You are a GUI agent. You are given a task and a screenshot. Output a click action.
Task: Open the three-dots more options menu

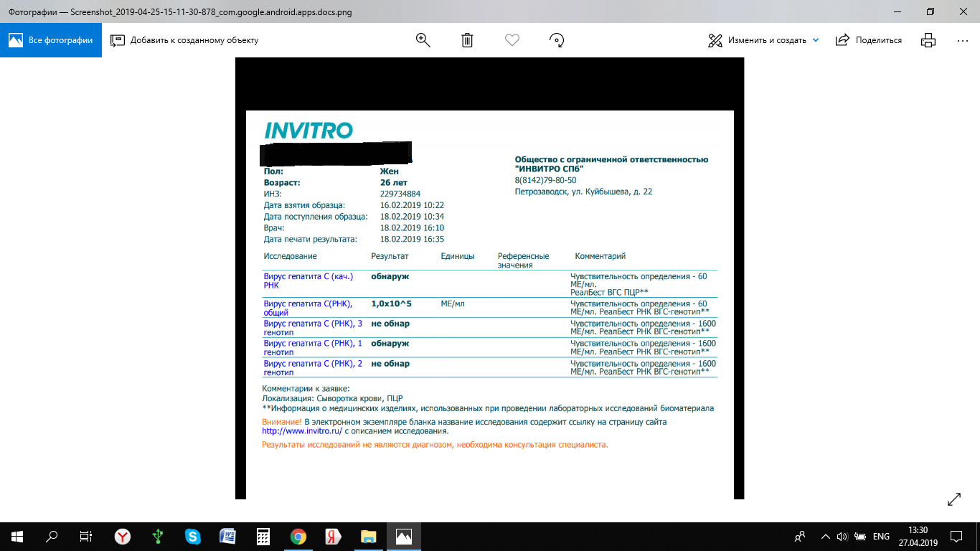(963, 40)
